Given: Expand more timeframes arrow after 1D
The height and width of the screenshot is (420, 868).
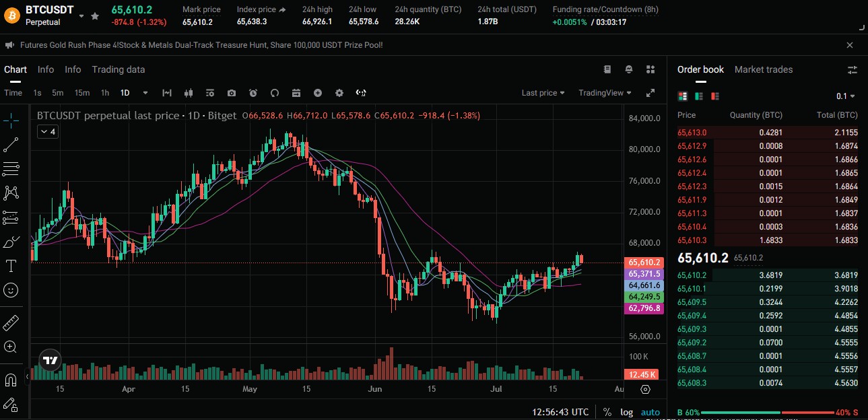Looking at the screenshot, I should pos(145,93).
